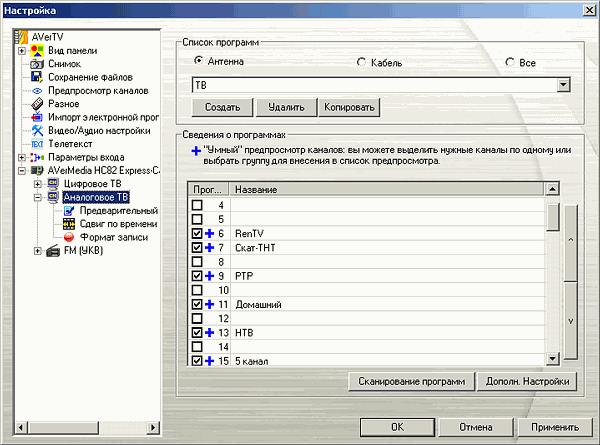Expand the Параметры входа tree node
600x445 pixels.
(x=22, y=157)
